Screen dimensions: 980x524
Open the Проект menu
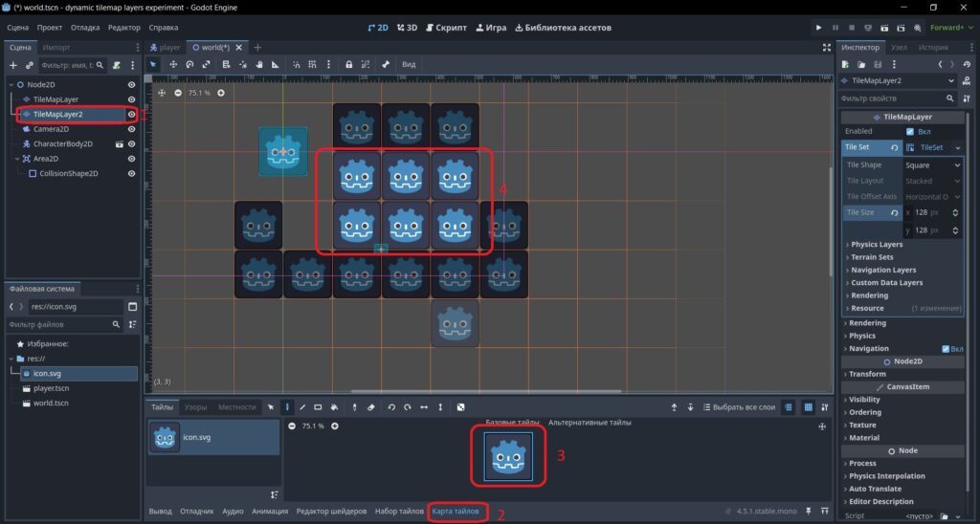(x=50, y=28)
